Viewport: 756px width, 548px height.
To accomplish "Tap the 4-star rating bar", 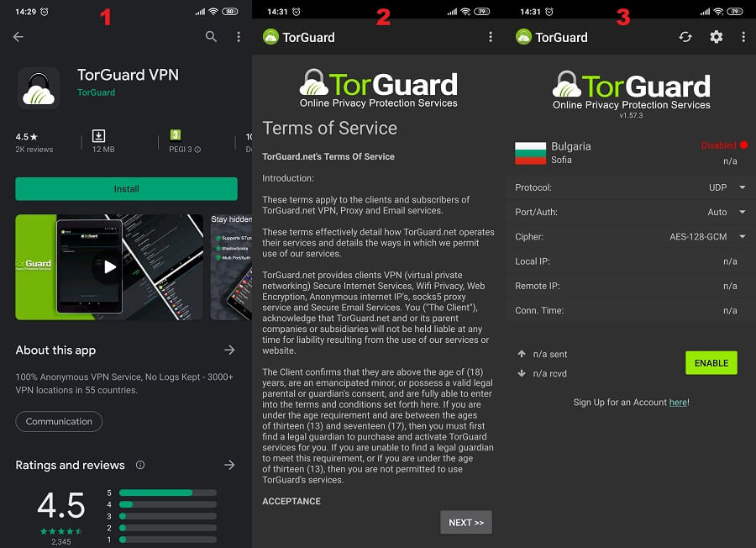I will pyautogui.click(x=168, y=504).
